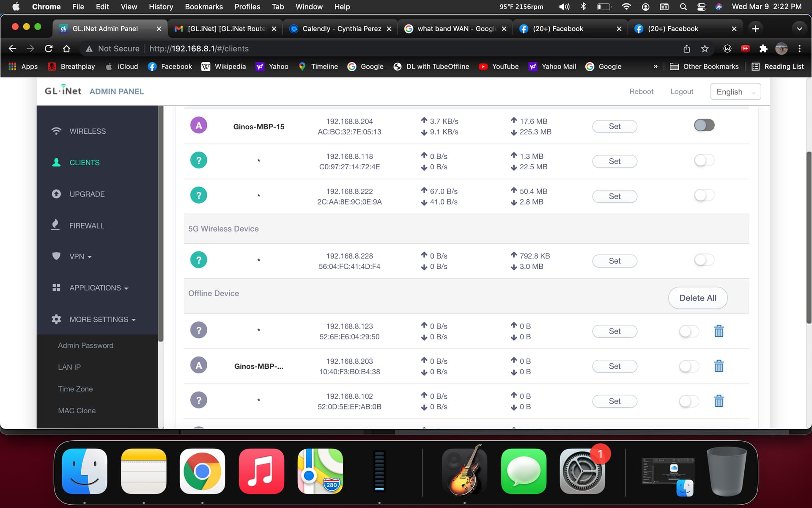
Task: Click trash icon for 192.168.8.123 device
Action: pyautogui.click(x=719, y=331)
